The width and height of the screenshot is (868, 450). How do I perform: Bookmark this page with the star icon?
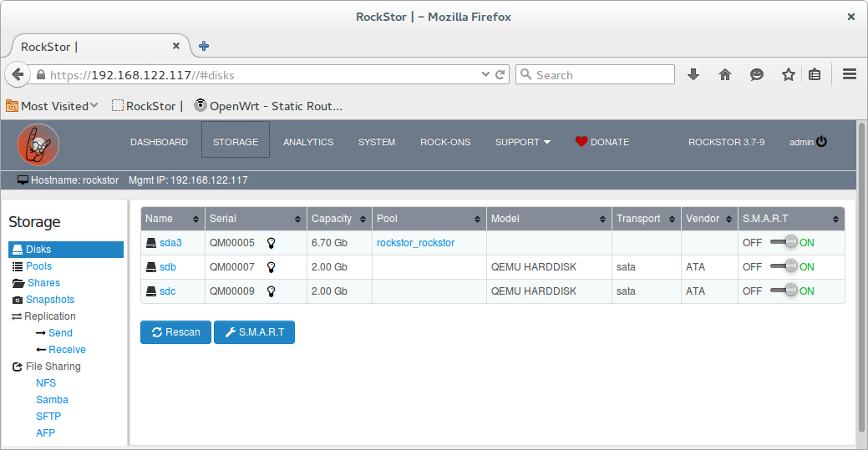[789, 75]
